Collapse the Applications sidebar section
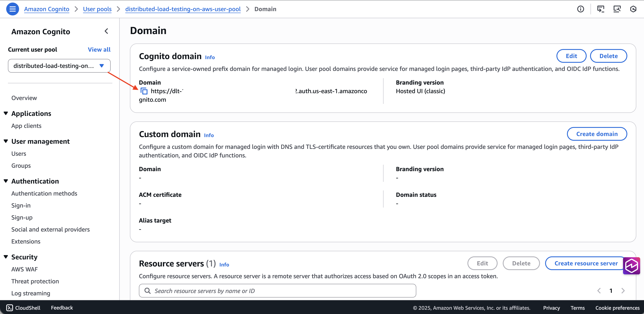 coord(6,113)
